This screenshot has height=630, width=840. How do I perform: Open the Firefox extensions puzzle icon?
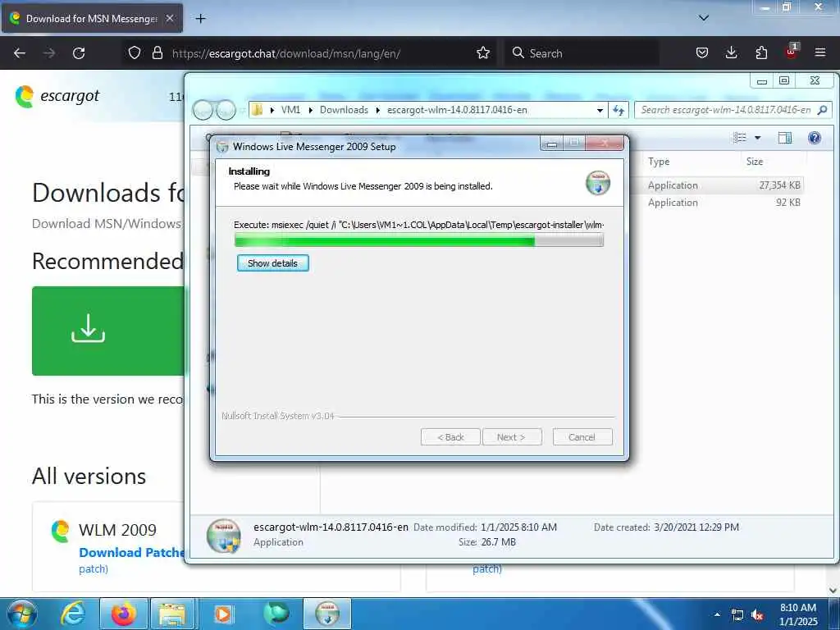(x=761, y=53)
